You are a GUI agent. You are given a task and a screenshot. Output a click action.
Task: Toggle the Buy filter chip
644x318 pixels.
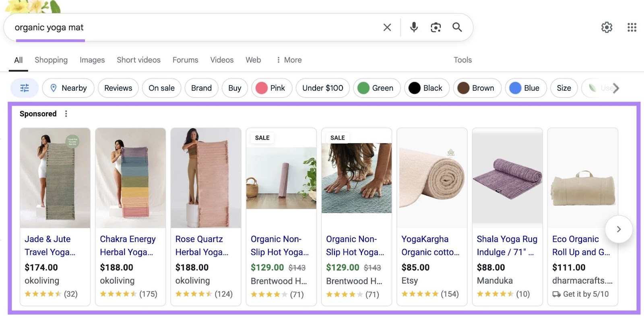click(x=234, y=88)
